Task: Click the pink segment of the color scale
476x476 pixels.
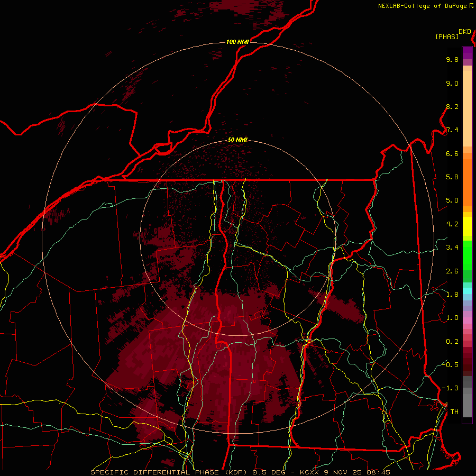Action: pos(467,321)
